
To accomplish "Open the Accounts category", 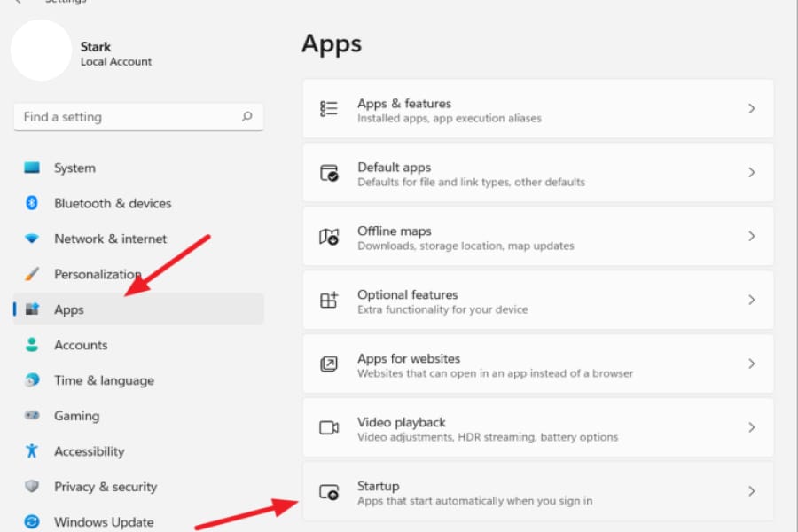I will [138, 345].
